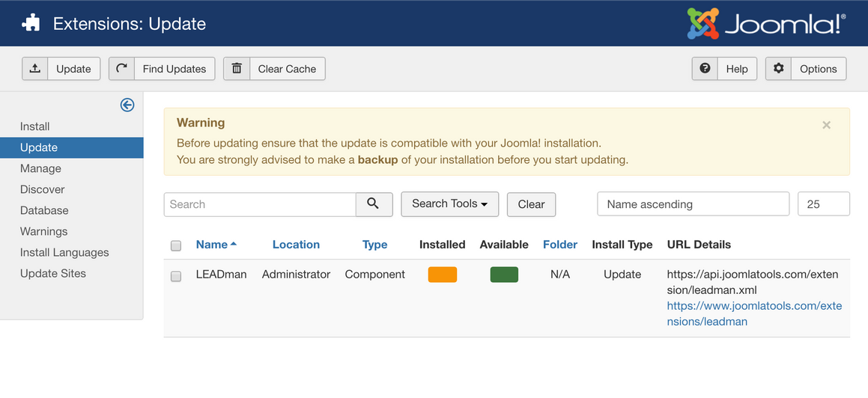This screenshot has height=398, width=868.
Task: Click the Administrator location cell
Action: [x=296, y=274]
